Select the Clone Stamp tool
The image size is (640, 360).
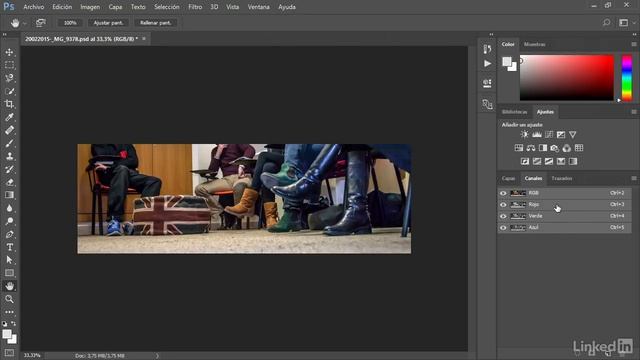(9, 156)
